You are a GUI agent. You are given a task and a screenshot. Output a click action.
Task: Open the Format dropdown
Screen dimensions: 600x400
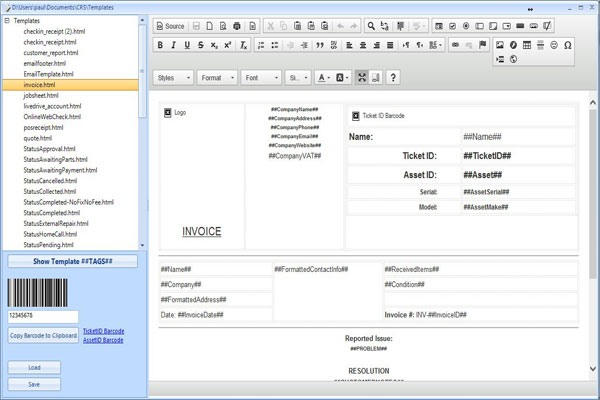pyautogui.click(x=217, y=78)
